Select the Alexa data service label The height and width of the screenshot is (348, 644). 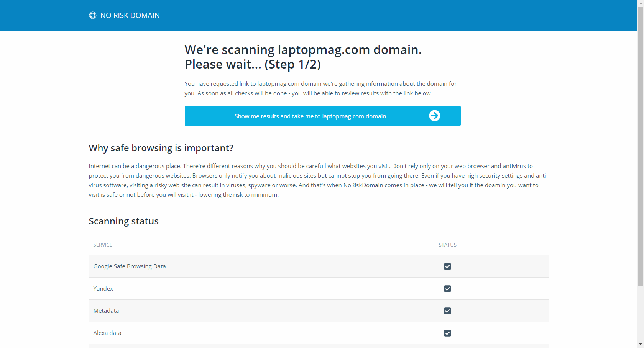107,333
